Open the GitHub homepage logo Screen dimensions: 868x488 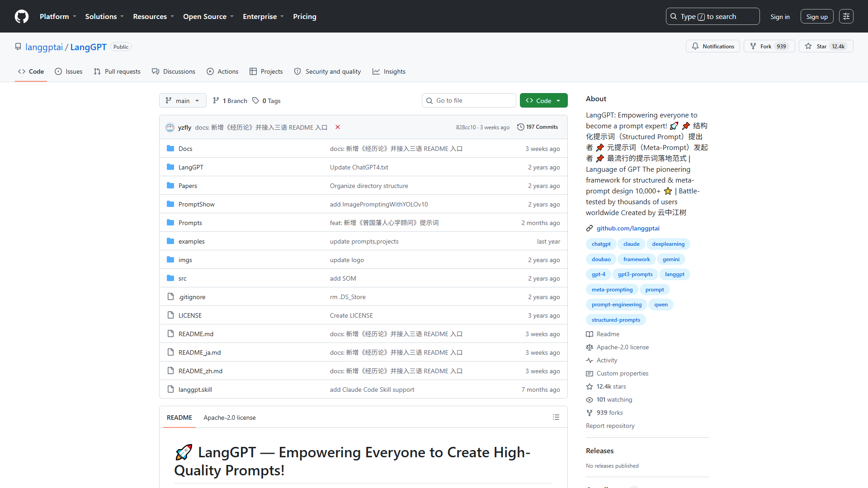(22, 16)
